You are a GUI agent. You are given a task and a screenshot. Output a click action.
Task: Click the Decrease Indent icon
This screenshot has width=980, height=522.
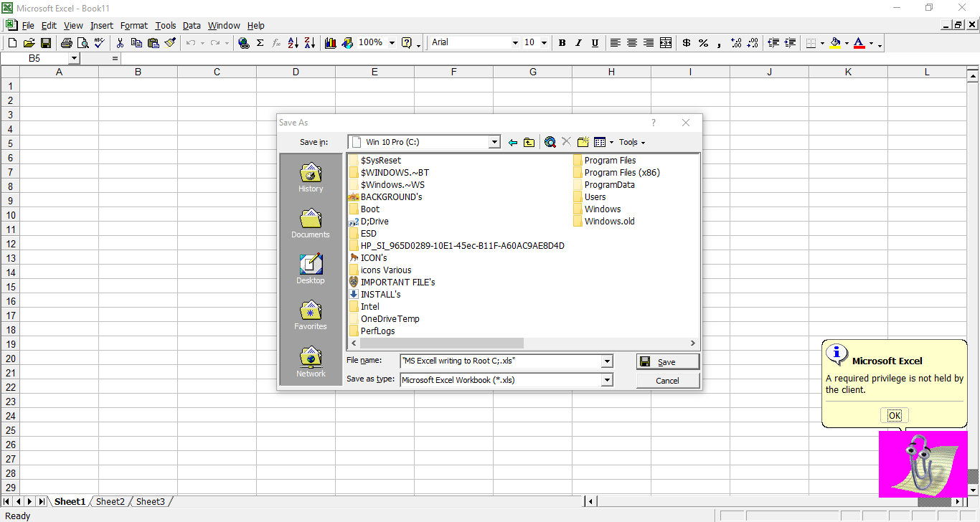[x=773, y=43]
